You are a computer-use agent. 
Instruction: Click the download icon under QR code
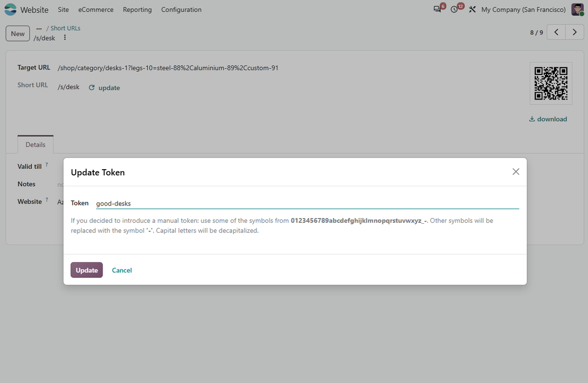(x=532, y=119)
